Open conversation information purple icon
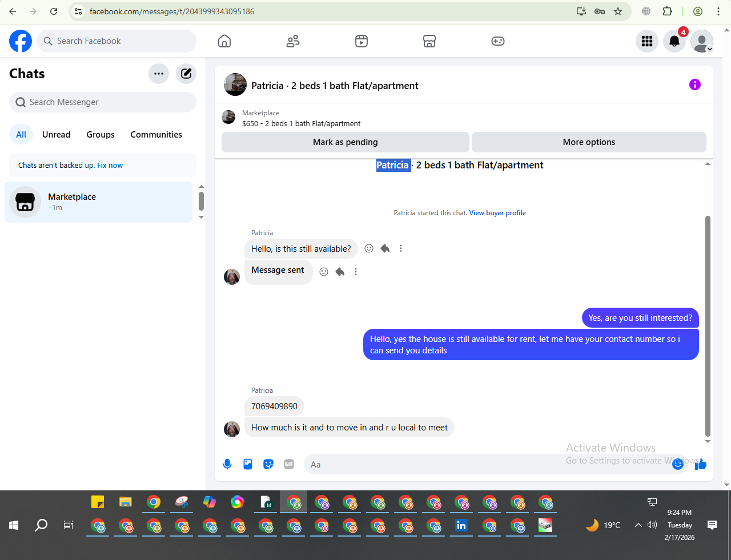This screenshot has height=560, width=731. (695, 84)
